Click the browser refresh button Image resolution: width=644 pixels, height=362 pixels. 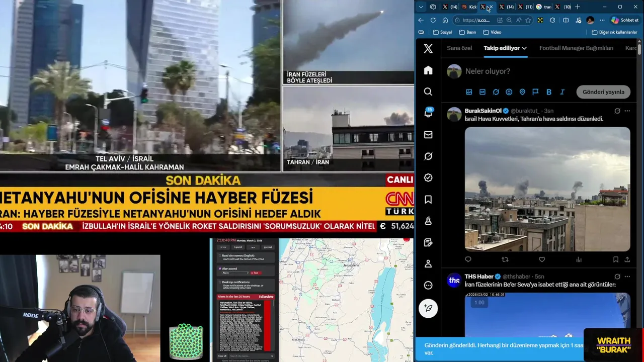(x=433, y=20)
